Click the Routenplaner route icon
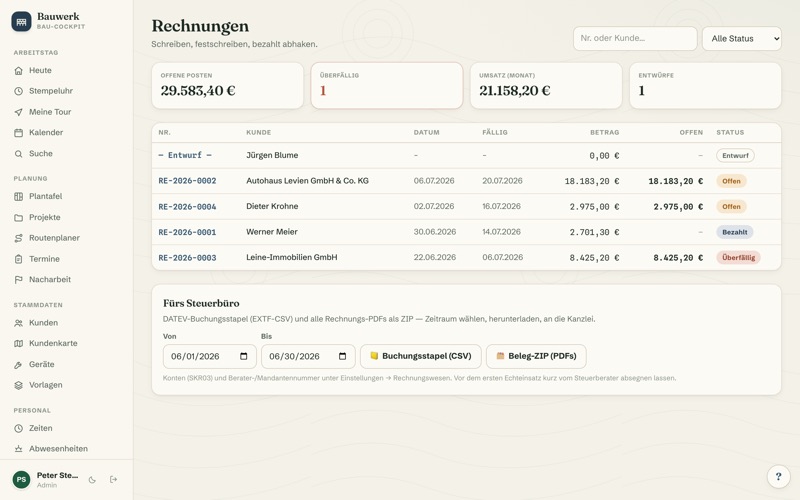Screen dimensions: 800x500 [x=18, y=238]
